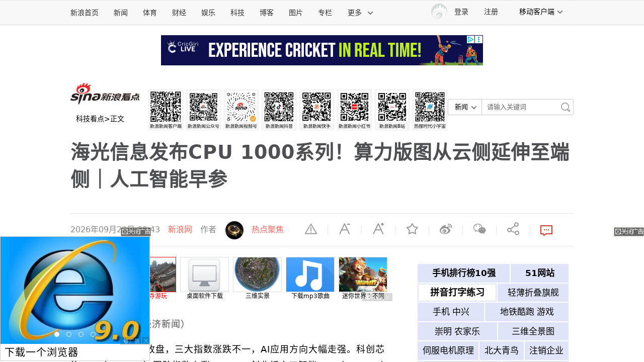Expand the 更多 navigation dropdown
The image size is (644, 362).
(360, 13)
